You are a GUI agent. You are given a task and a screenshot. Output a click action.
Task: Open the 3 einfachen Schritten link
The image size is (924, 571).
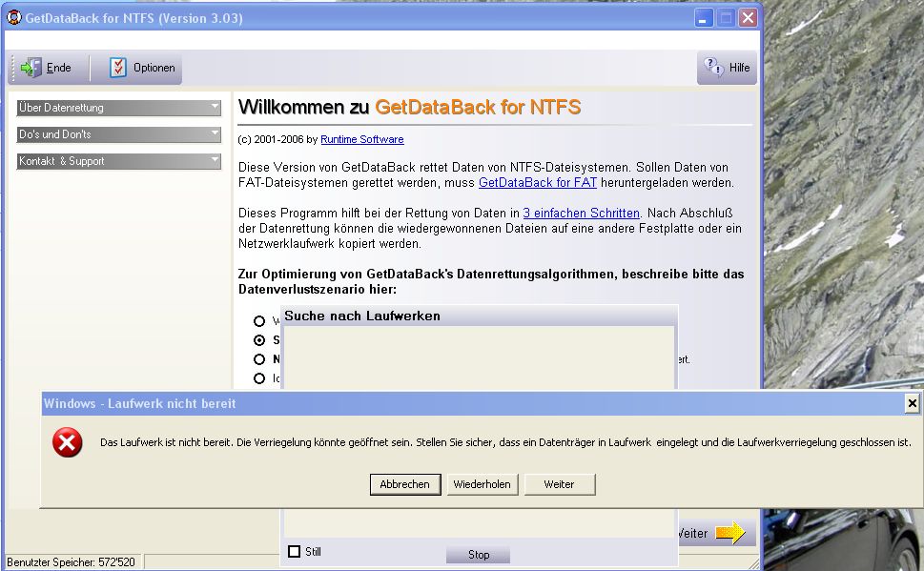coord(581,214)
